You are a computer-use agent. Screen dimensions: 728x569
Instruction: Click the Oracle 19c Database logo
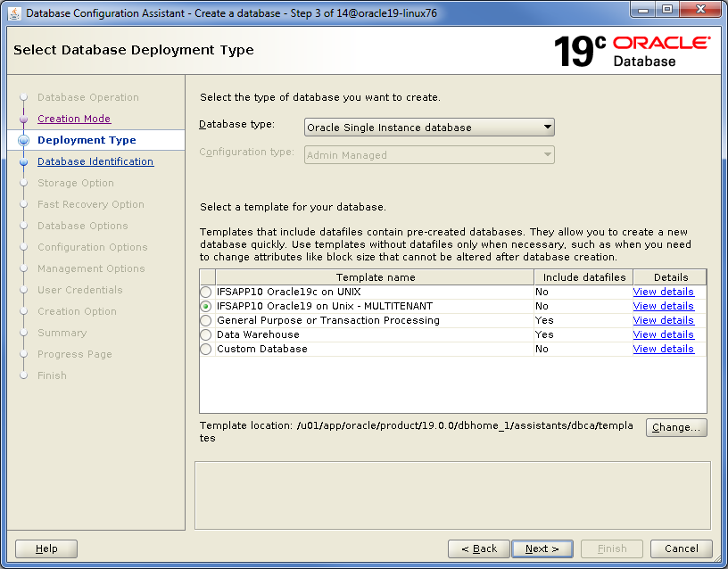[632, 51]
